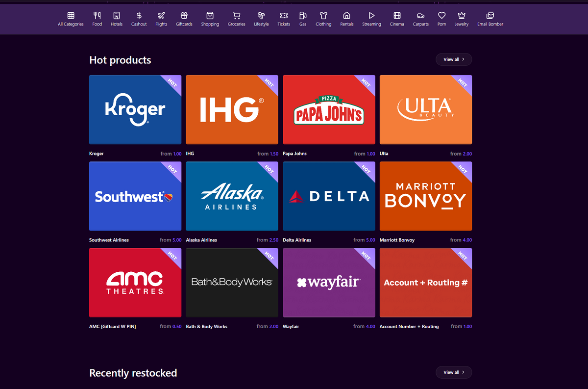Select the Carparts car icon

tap(420, 16)
